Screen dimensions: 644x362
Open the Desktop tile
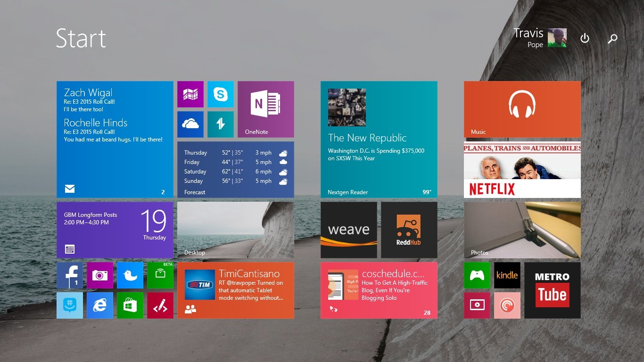click(236, 230)
